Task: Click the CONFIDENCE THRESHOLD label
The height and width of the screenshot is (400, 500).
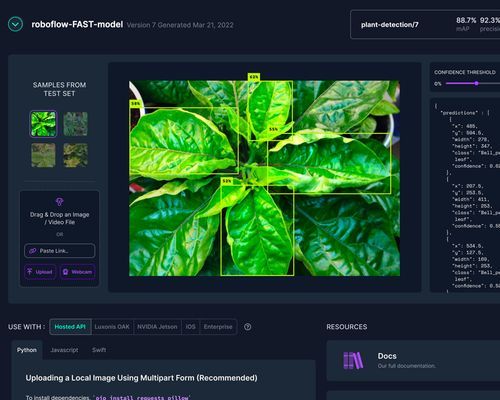Action: [465, 72]
